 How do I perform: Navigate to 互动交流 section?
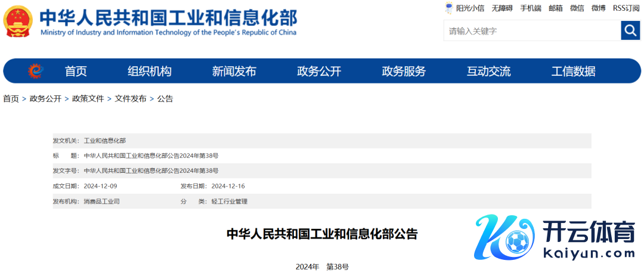[x=488, y=72]
